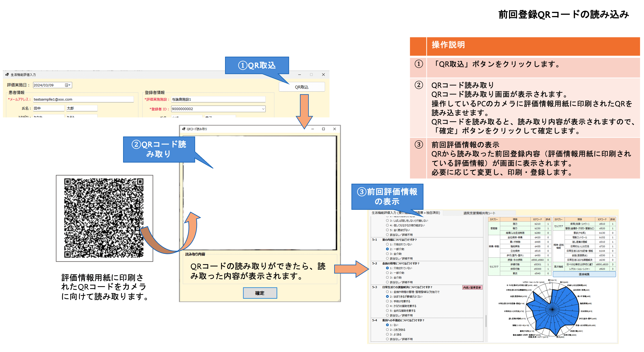Close the QRコード読み取り dialog
The height and width of the screenshot is (352, 644).
[x=334, y=129]
